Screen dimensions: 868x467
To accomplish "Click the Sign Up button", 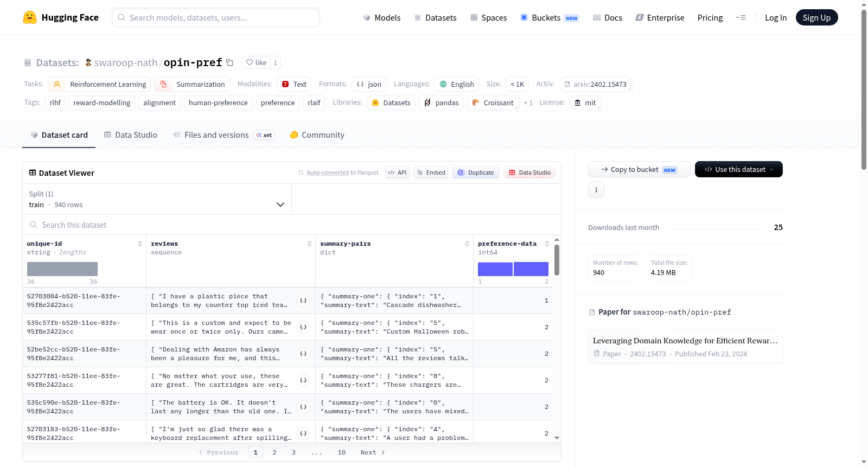I will tap(816, 17).
